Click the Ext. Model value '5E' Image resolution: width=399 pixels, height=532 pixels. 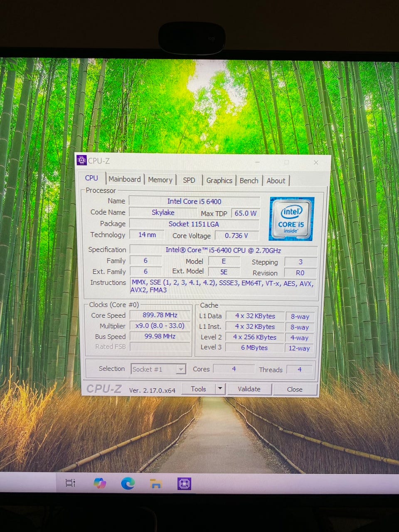pos(224,272)
